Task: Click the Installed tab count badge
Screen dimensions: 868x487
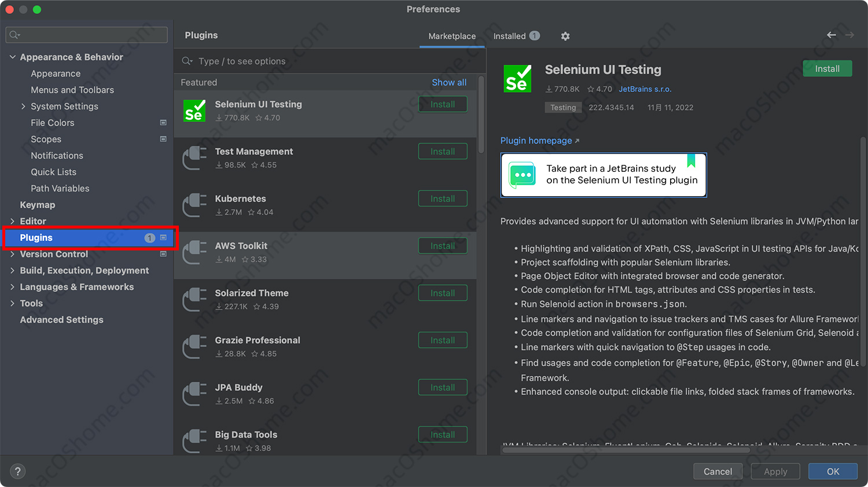Action: (535, 36)
